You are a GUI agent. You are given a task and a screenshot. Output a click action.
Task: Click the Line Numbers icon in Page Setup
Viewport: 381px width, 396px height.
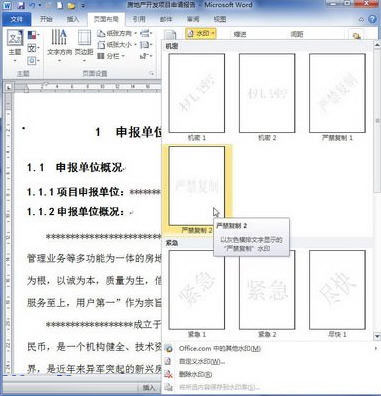[146, 45]
